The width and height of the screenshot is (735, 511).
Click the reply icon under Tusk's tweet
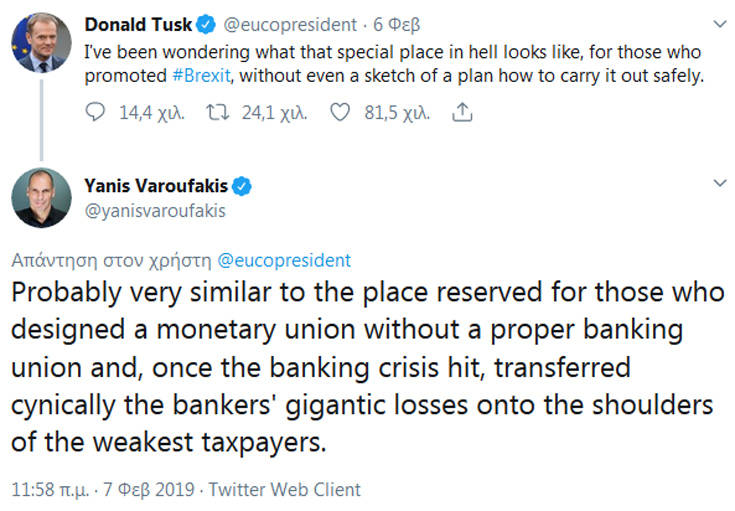tap(96, 114)
